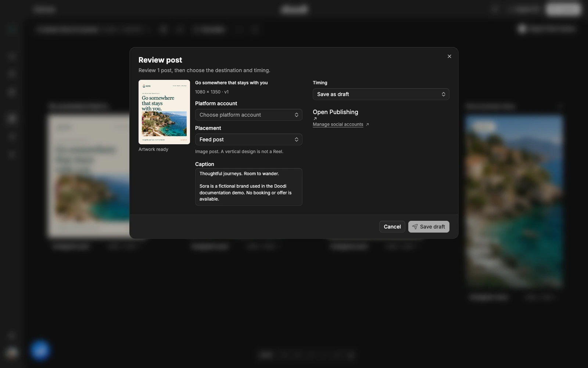Click into the Caption text area
Image resolution: width=588 pixels, height=368 pixels.
coord(248,187)
